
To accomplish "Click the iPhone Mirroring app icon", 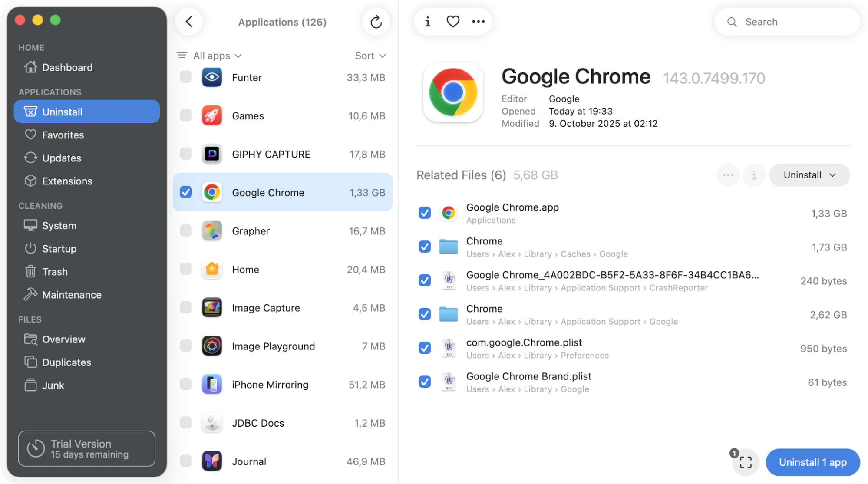I will pos(212,385).
